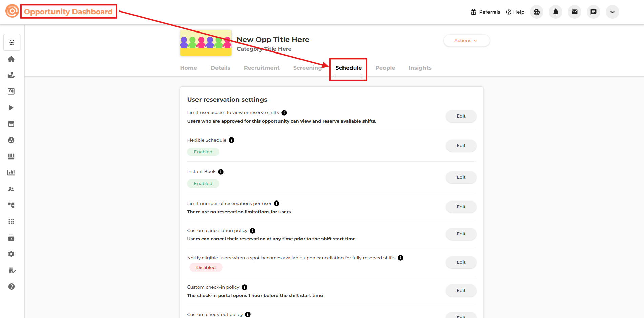
Task: Edit the Flexible Schedule setting
Action: tap(461, 146)
